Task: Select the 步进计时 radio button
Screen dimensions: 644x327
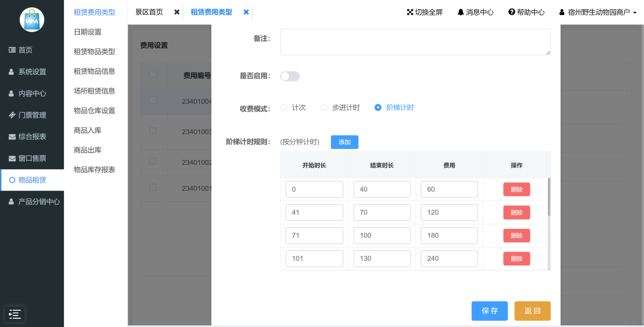Action: click(x=324, y=108)
